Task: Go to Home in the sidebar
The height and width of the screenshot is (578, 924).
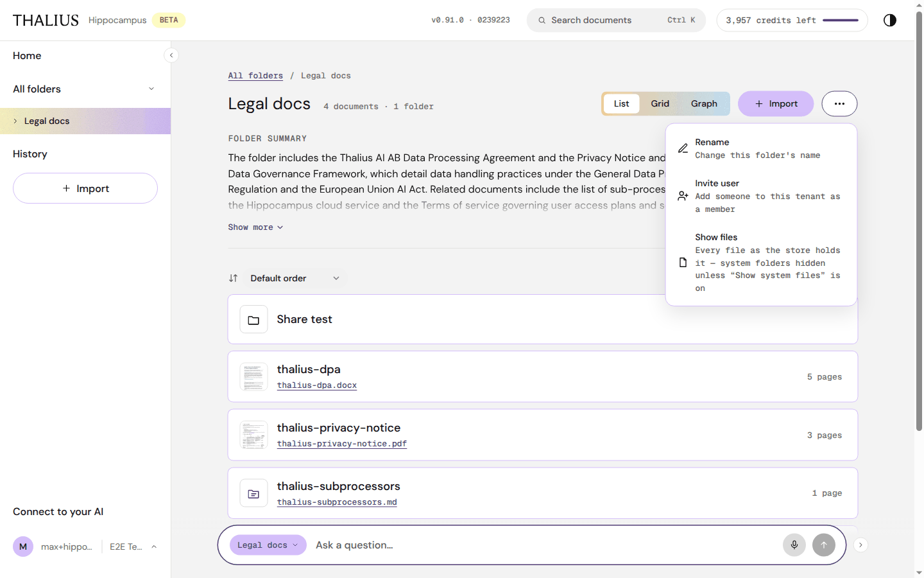Action: pos(27,56)
